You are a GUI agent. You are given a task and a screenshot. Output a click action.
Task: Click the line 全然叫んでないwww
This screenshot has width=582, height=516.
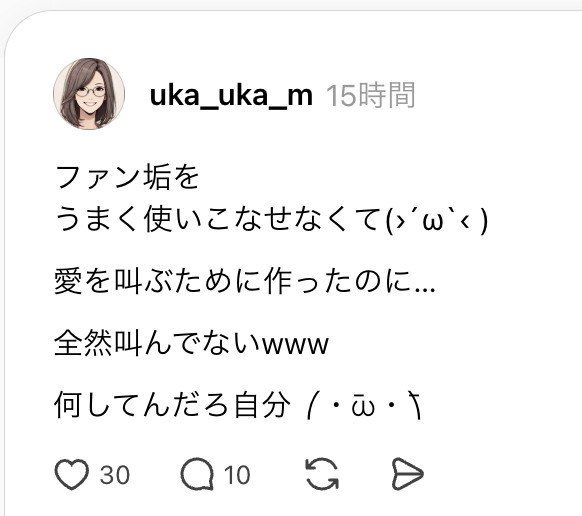[192, 344]
